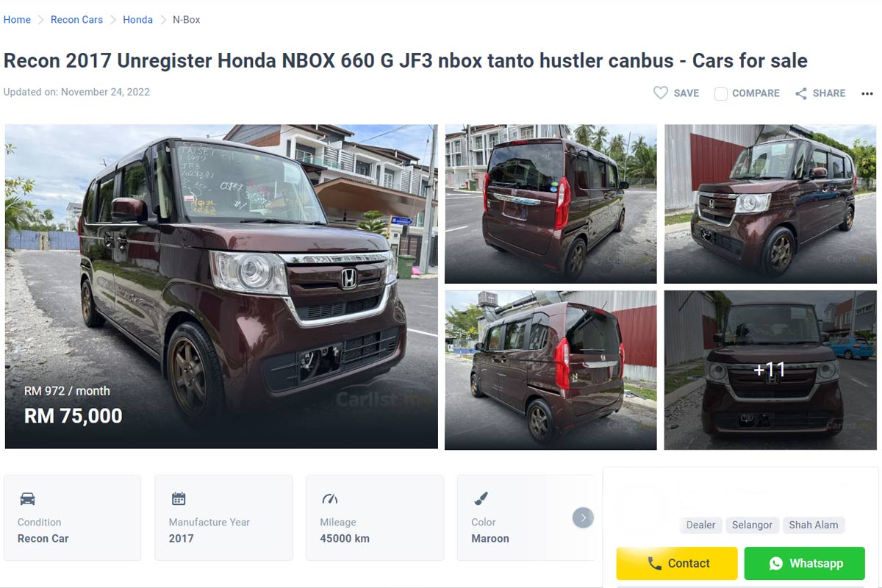
Task: Click the Mileage speedometer icon
Action: click(x=330, y=499)
